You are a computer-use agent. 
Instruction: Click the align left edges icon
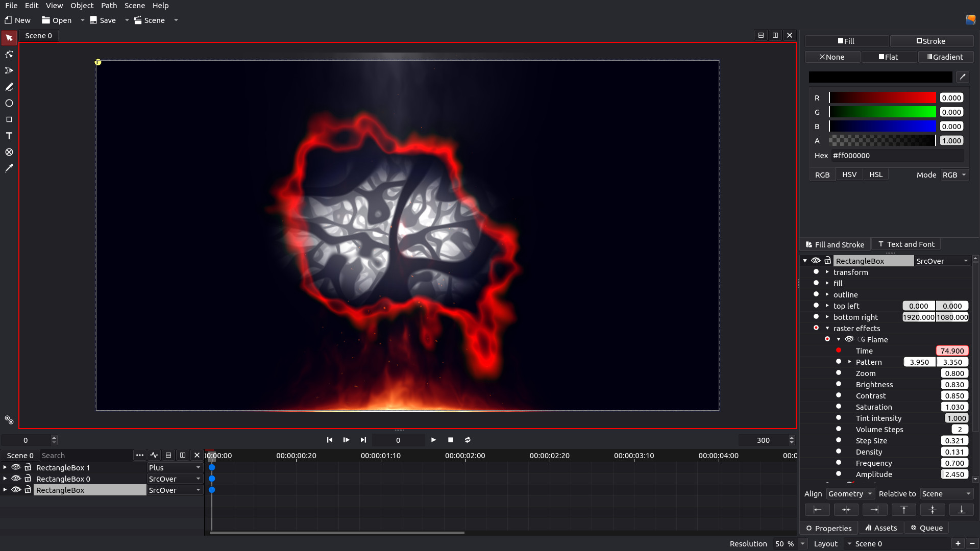pyautogui.click(x=817, y=510)
